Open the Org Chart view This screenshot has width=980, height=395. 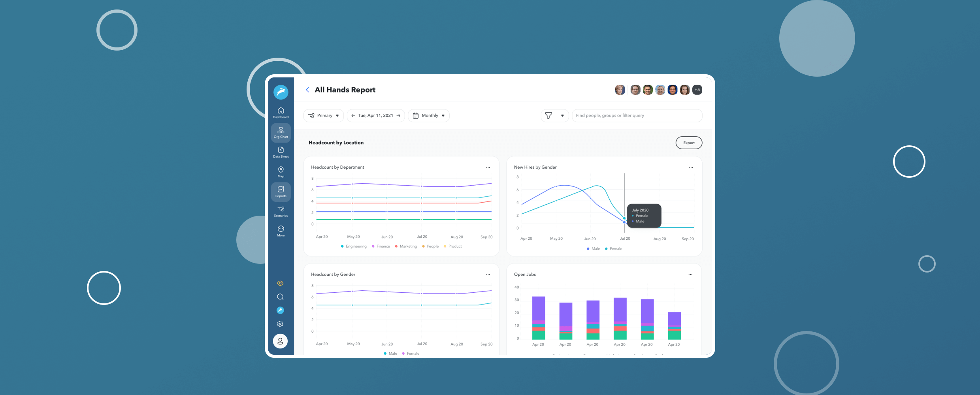[x=281, y=132]
